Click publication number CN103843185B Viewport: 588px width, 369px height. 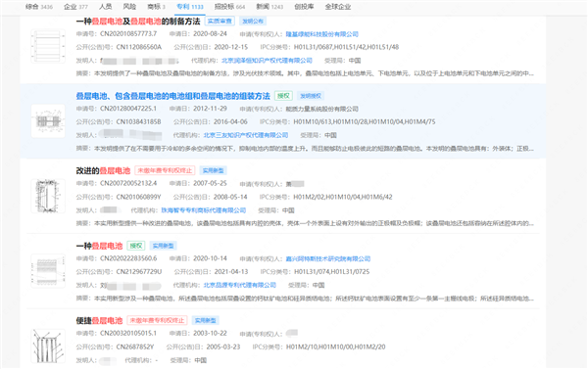coord(138,122)
